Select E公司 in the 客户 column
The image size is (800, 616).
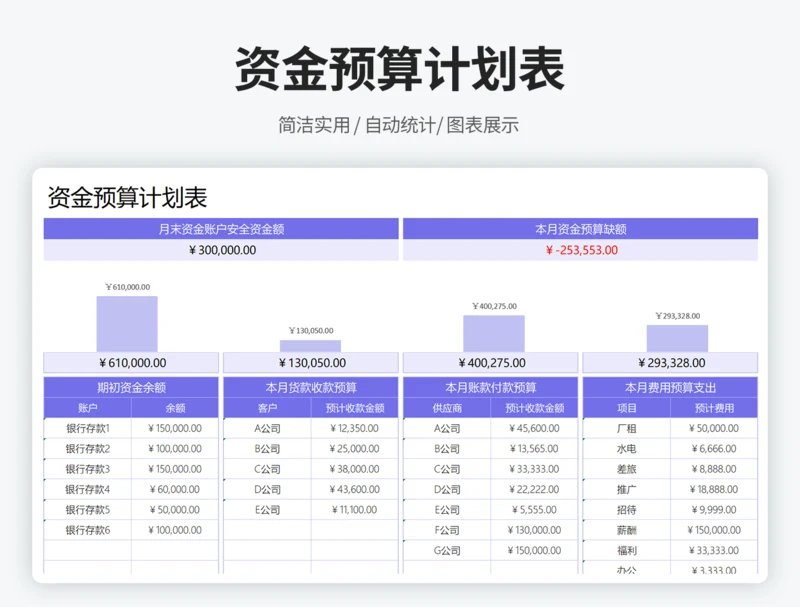click(267, 510)
